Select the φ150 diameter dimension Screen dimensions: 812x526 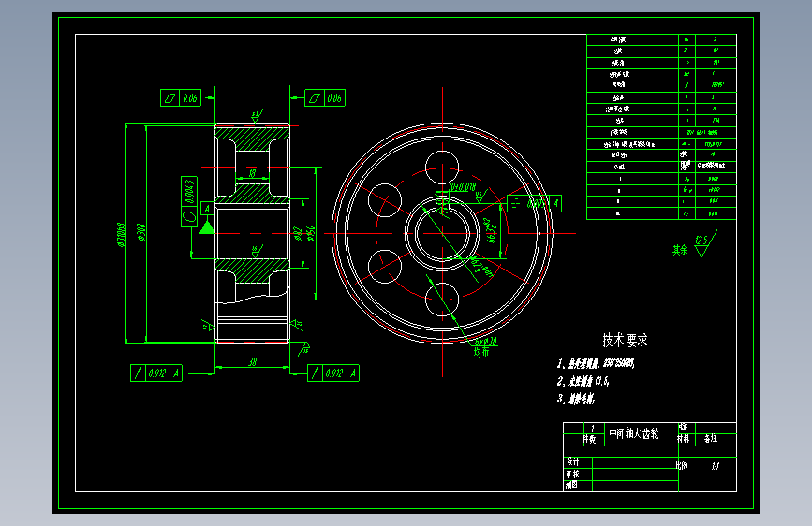pos(311,233)
